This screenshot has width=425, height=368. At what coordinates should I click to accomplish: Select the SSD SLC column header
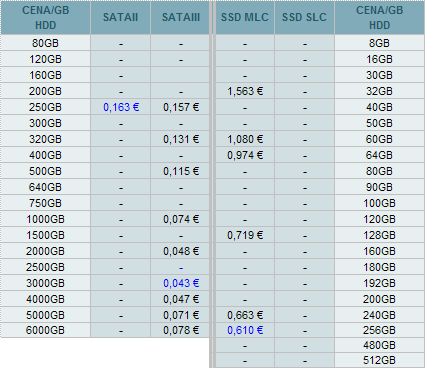click(x=304, y=17)
